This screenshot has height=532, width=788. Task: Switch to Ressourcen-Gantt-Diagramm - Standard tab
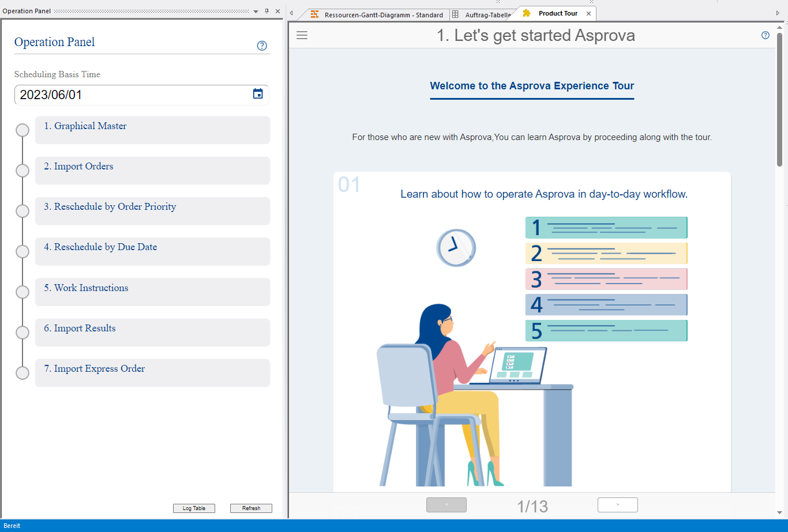pos(383,15)
